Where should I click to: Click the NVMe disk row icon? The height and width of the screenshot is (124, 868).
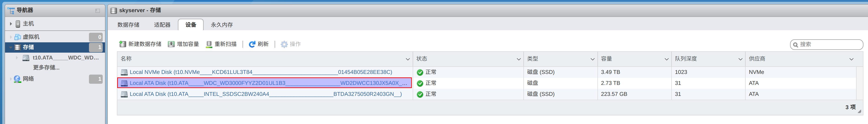[124, 72]
